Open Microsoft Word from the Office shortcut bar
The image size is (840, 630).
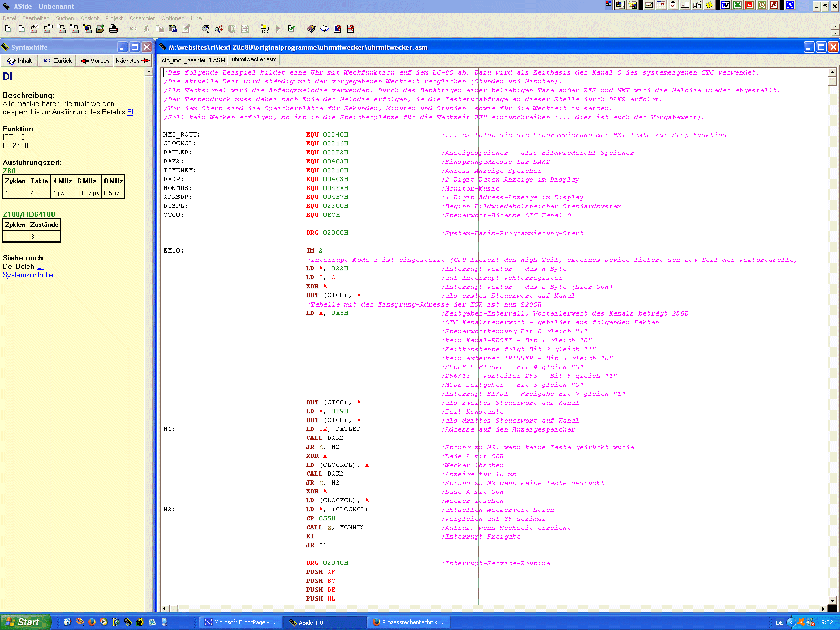[726, 5]
